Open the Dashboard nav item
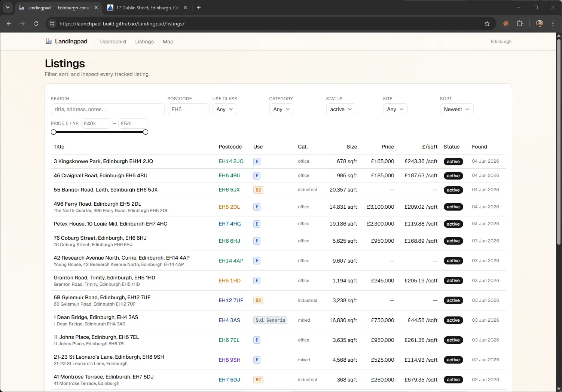The width and height of the screenshot is (562, 392). click(x=113, y=42)
